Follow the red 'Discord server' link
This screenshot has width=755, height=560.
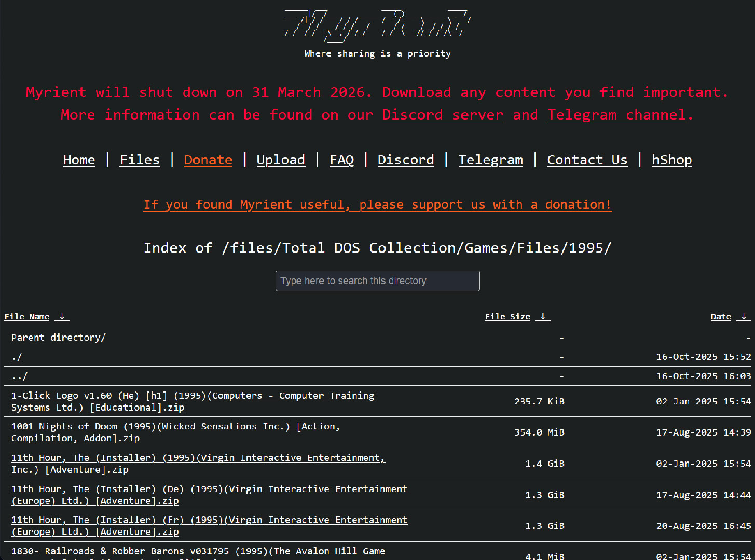[x=443, y=115]
